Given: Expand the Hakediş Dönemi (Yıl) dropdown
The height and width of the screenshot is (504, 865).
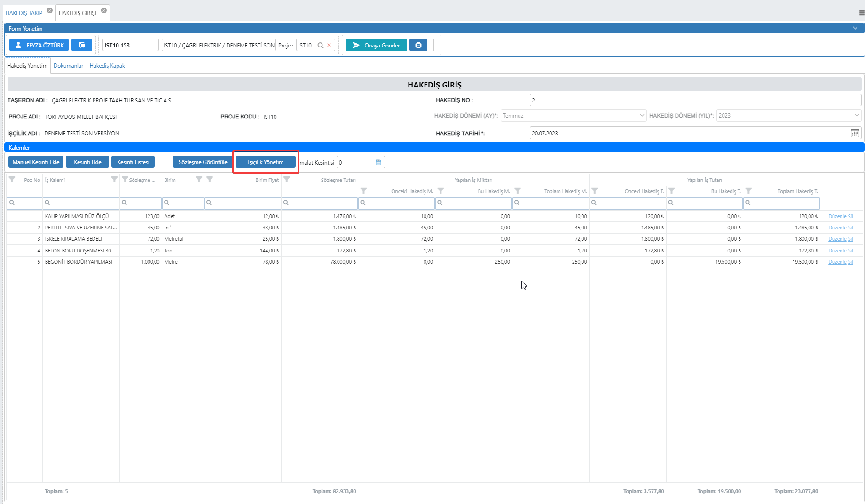Looking at the screenshot, I should tap(857, 116).
